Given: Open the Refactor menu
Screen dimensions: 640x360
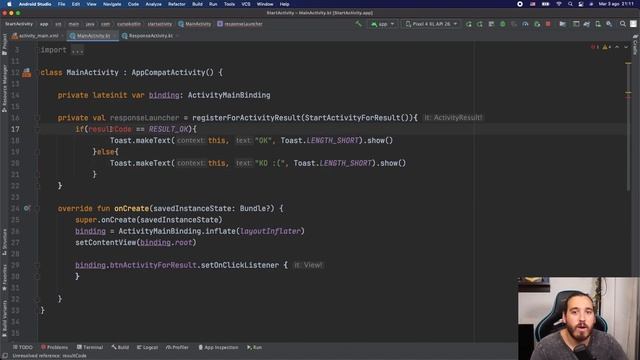Looking at the screenshot, I should click(177, 4).
